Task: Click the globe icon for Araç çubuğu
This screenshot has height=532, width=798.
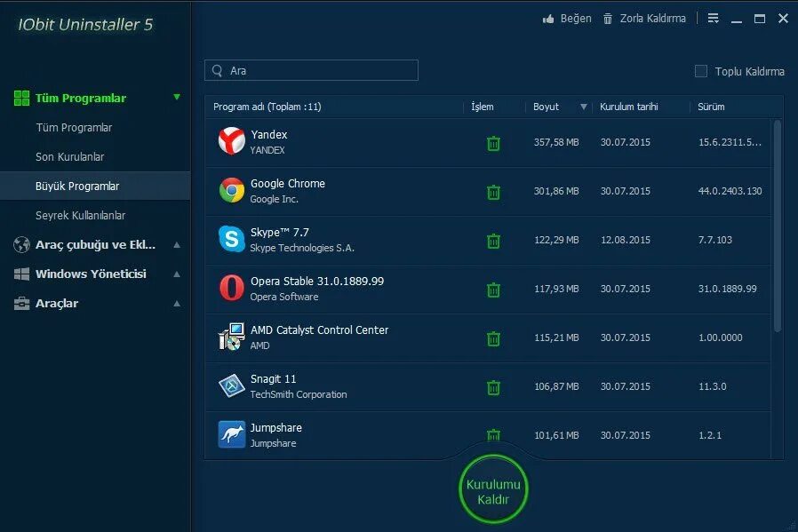Action: (21, 244)
